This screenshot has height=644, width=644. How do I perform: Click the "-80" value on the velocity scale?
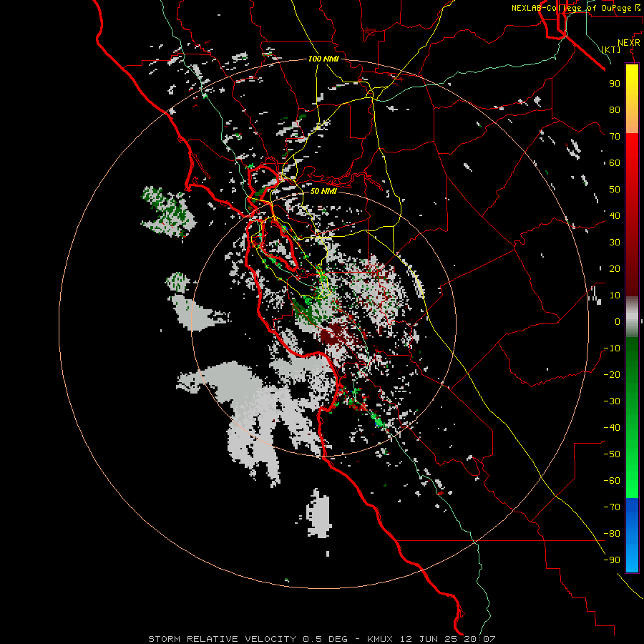612,534
